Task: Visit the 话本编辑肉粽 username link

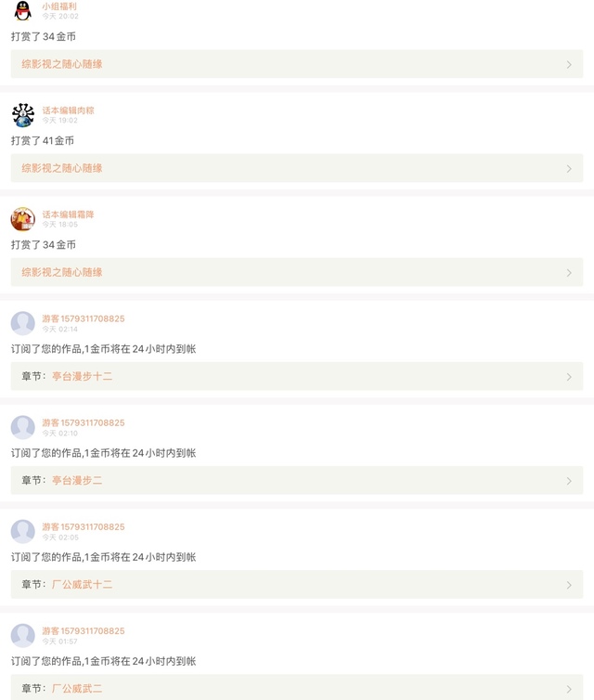Action: 68,110
